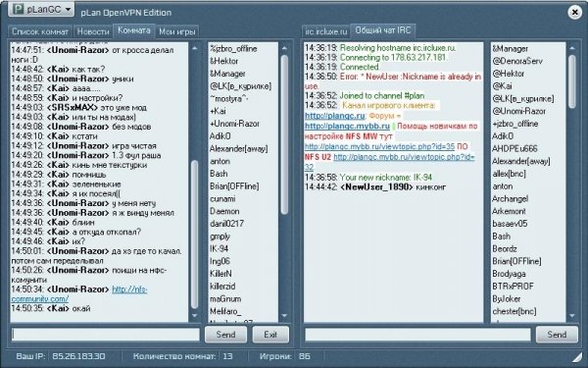Select +jzbro_offline in IRC user list
Screen dimensions: 588x368
(x=514, y=124)
